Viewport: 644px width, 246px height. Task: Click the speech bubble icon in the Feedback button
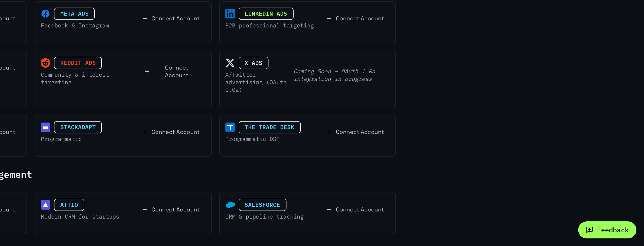(x=590, y=230)
